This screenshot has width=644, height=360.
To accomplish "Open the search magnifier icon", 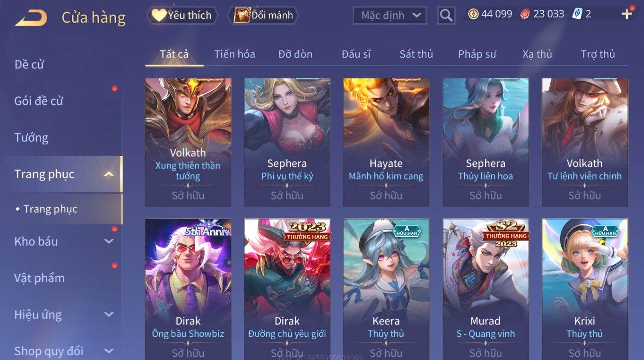I will [446, 15].
